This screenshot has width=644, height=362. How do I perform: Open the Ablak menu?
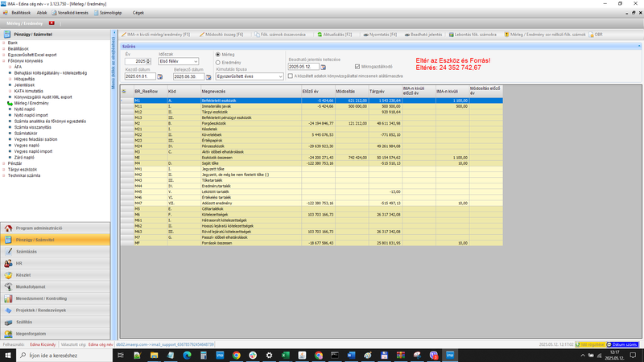point(42,13)
